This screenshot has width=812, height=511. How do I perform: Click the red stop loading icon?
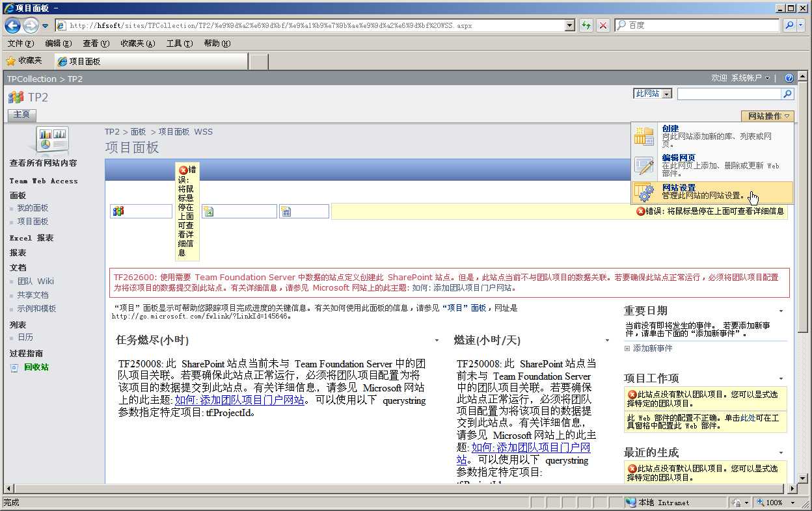point(603,25)
